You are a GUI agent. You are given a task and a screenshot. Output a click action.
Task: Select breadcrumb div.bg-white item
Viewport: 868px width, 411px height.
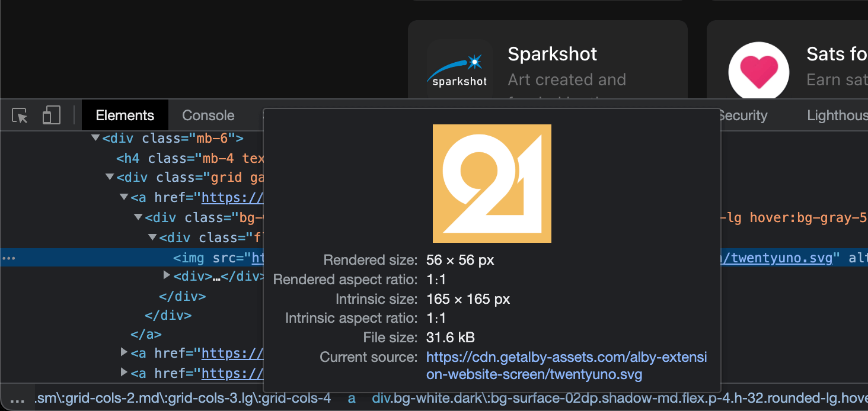[620, 399]
